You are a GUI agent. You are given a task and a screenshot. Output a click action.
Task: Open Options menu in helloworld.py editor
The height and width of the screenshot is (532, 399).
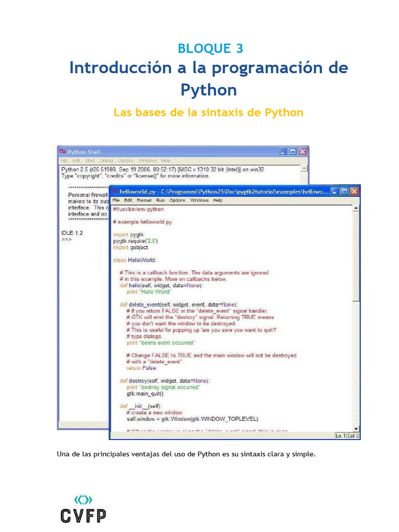click(177, 200)
